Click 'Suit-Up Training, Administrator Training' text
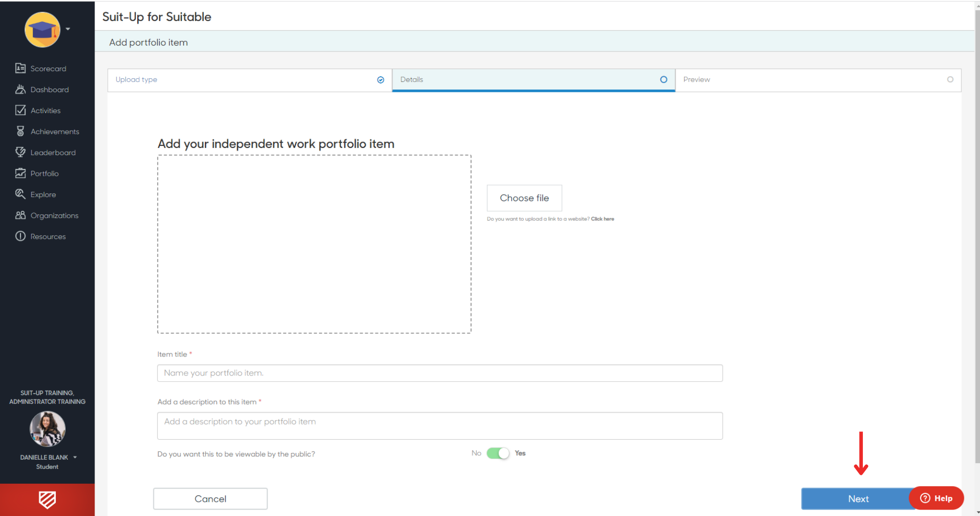Screen dimensions: 980x516 click(x=47, y=397)
